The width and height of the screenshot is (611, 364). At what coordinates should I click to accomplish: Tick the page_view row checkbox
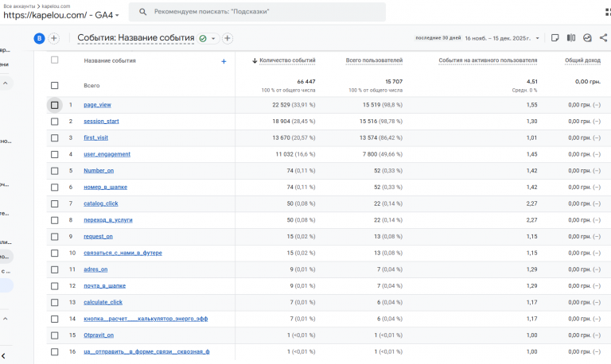[x=55, y=105]
